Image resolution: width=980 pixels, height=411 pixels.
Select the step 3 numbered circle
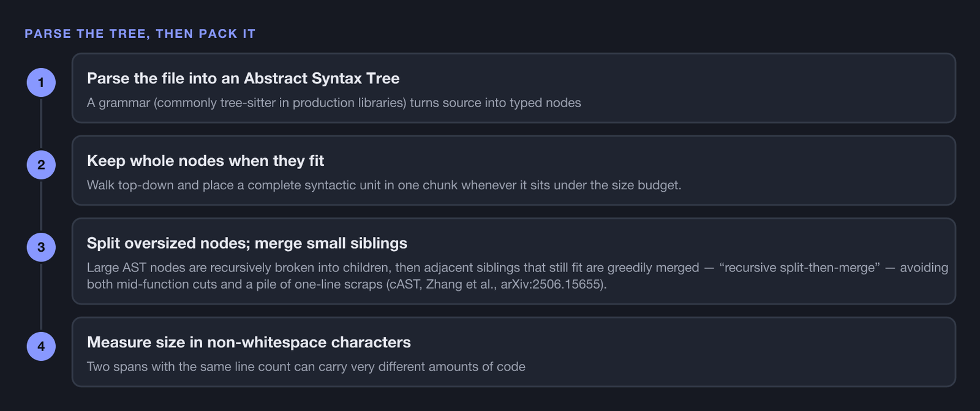(x=41, y=247)
